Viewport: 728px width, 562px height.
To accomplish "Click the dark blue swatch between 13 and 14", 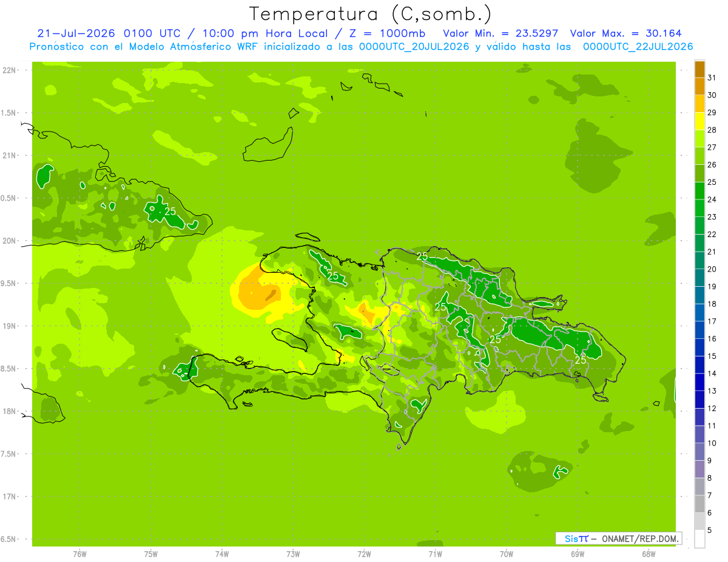I will [699, 383].
